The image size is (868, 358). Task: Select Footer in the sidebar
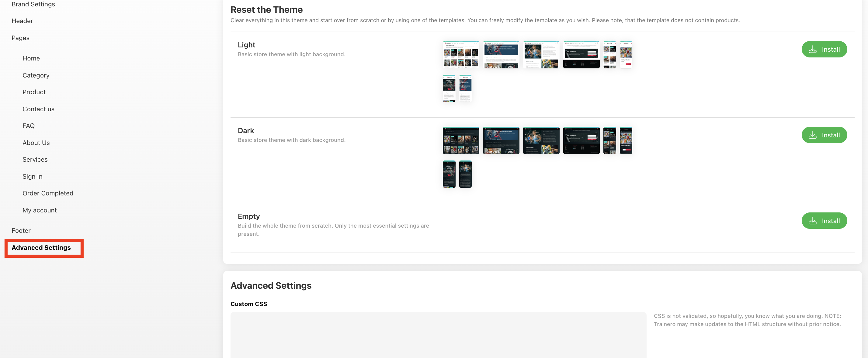tap(21, 230)
